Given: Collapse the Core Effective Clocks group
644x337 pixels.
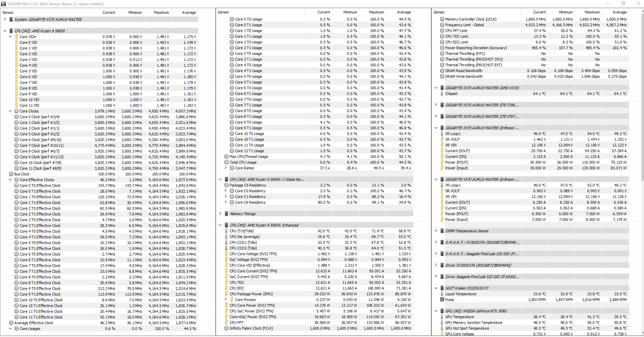Looking at the screenshot, I should point(10,180).
